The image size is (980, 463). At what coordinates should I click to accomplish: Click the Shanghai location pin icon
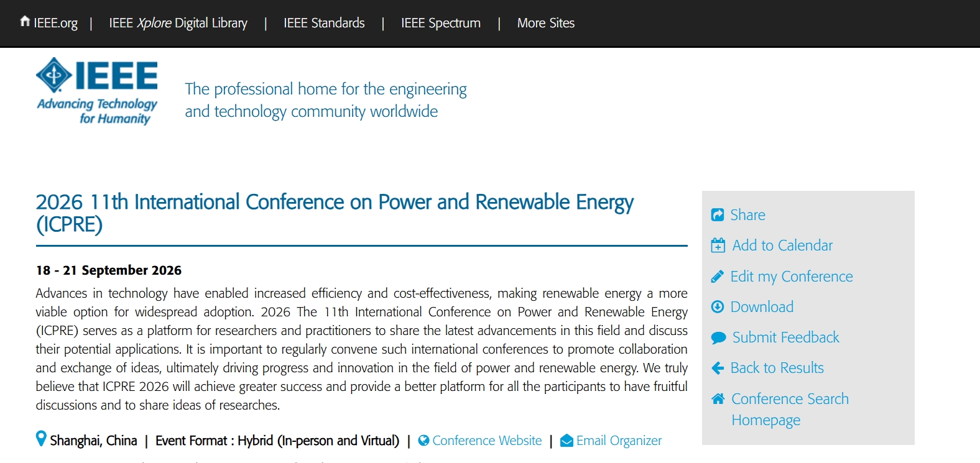(41, 439)
